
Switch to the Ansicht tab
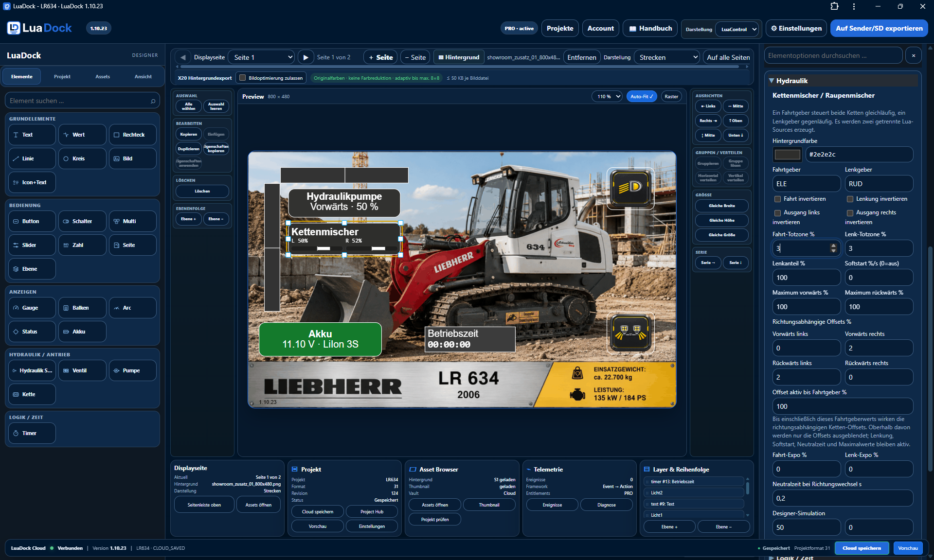(143, 77)
